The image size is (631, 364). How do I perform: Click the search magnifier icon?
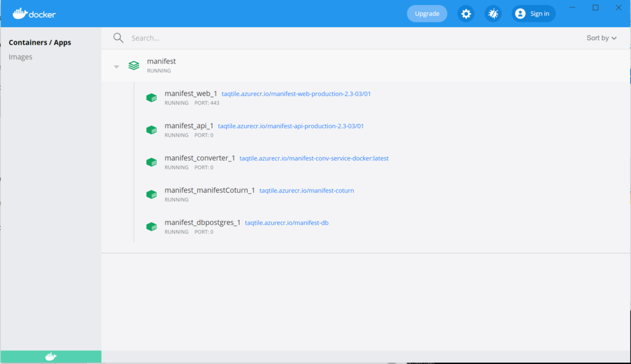pyautogui.click(x=118, y=38)
